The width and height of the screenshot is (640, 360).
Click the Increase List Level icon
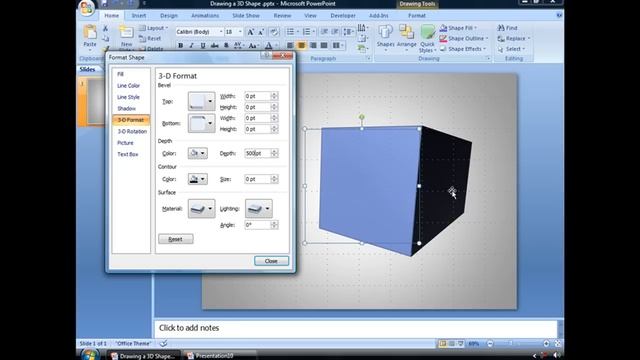(335, 32)
